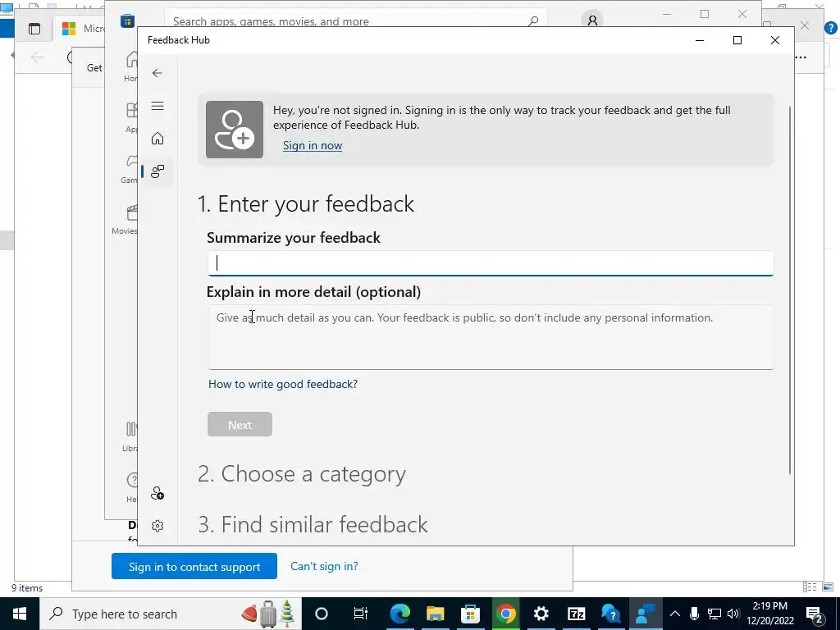Click the '2. Choose a category' heading
Viewport: 840px width, 630px height.
(302, 474)
